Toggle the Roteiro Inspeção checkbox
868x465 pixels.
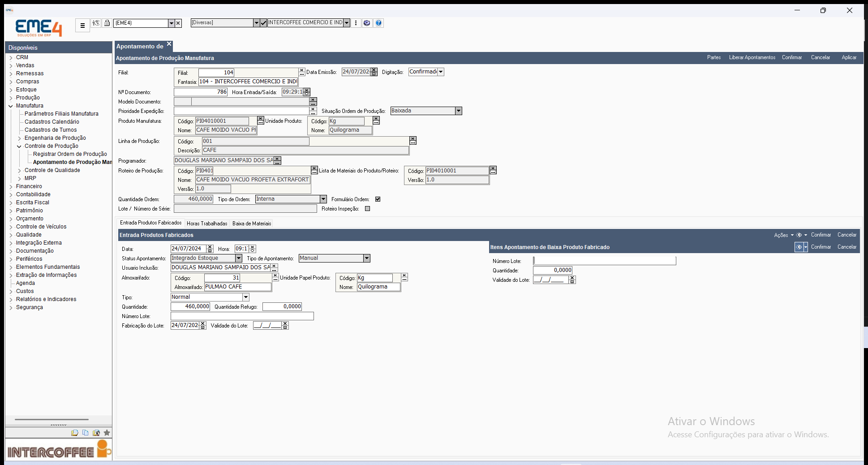pos(367,208)
